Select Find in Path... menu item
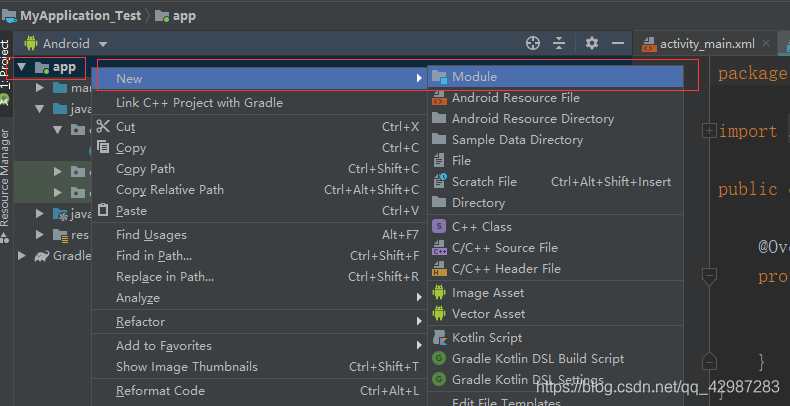The width and height of the screenshot is (790, 406). click(x=259, y=256)
